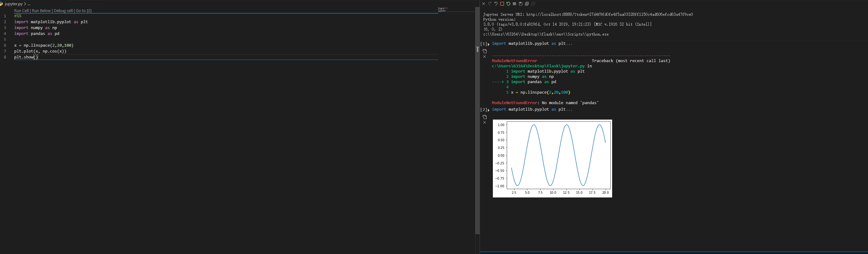
Task: Collapse all cells with the minus icon
Action: [533, 4]
